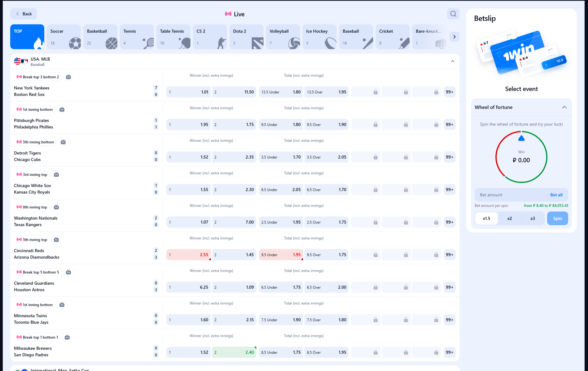Screen dimensions: 588x371
Task: Open TV stream for Yankees vs Red Sox
Action: click(x=68, y=77)
